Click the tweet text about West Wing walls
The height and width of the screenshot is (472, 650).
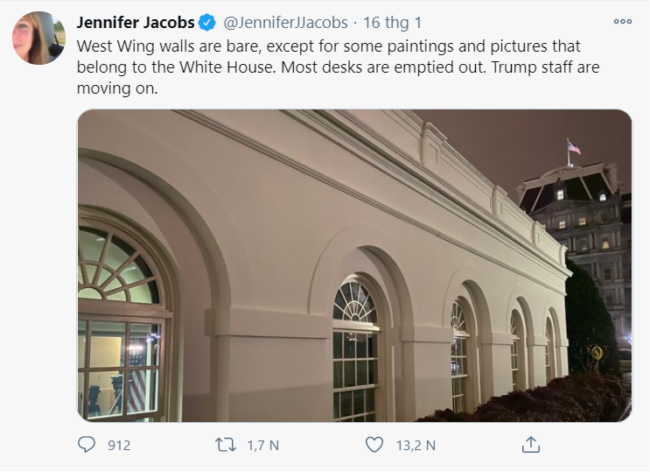coord(338,67)
